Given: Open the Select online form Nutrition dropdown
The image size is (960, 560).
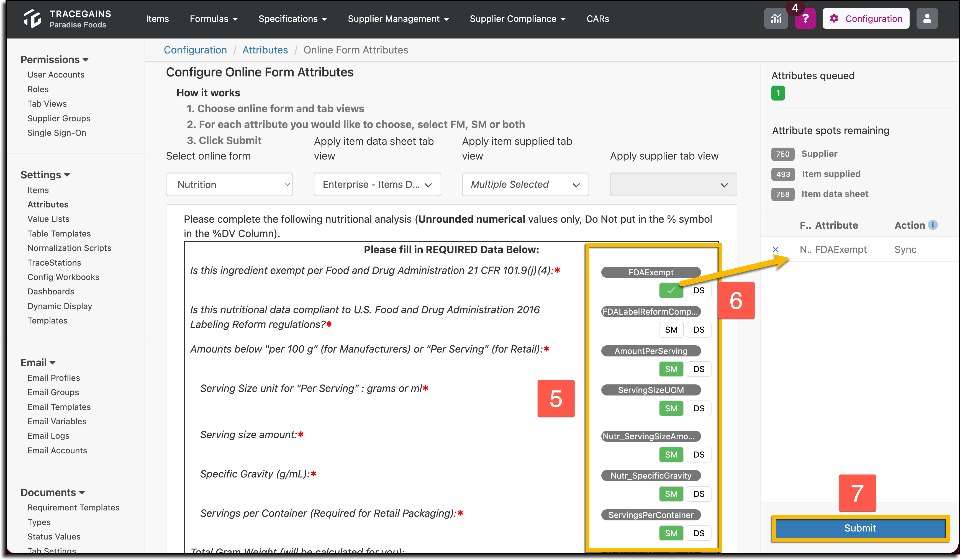Looking at the screenshot, I should click(x=229, y=184).
